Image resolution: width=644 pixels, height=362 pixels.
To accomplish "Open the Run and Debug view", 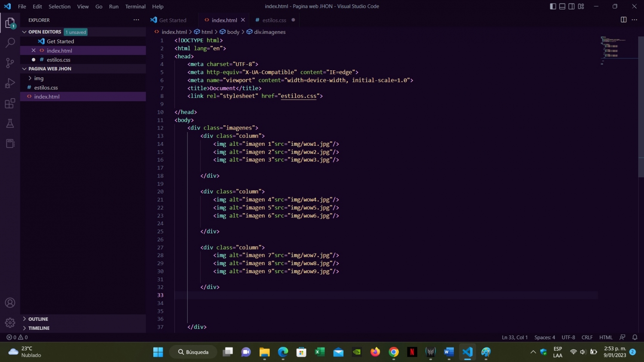I will tap(9, 83).
